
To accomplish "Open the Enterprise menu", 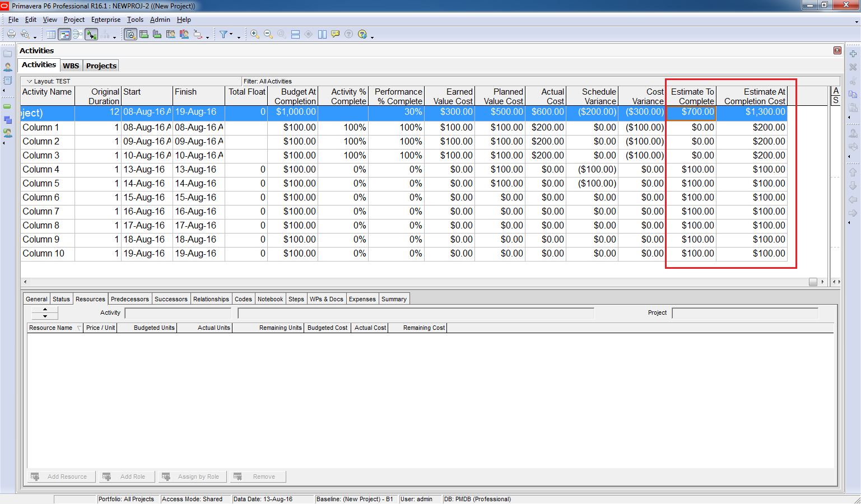I will 105,20.
